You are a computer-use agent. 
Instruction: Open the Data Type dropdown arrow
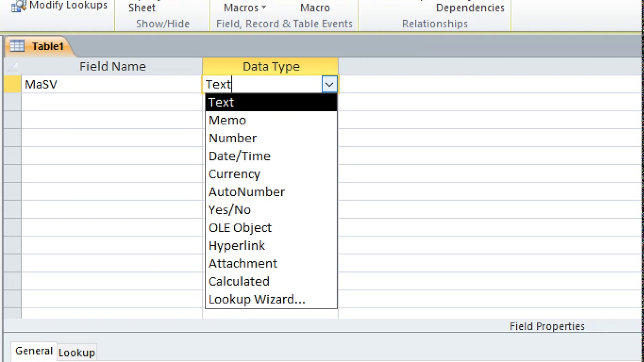329,84
